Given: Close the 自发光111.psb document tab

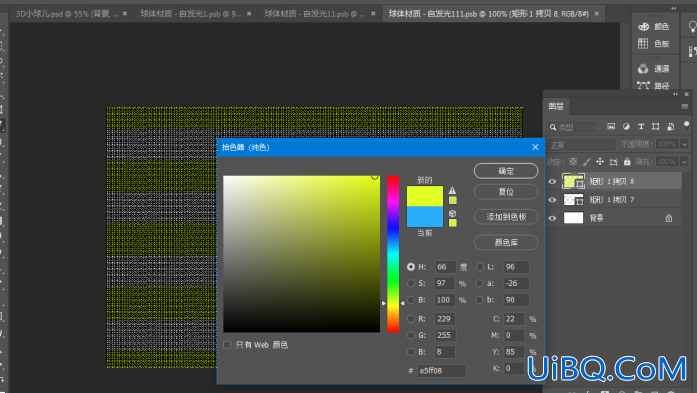Looking at the screenshot, I should [597, 14].
